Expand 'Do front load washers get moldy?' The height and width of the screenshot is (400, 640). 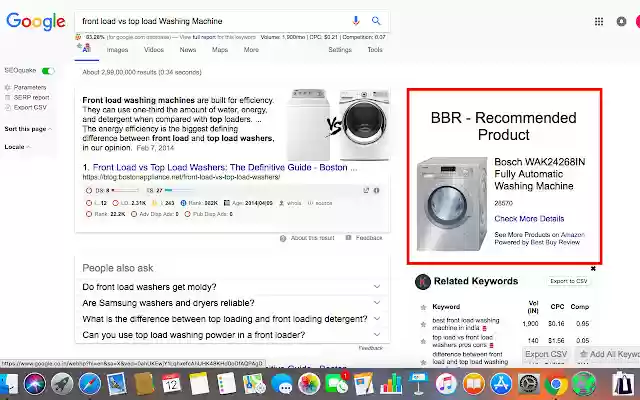(x=232, y=287)
